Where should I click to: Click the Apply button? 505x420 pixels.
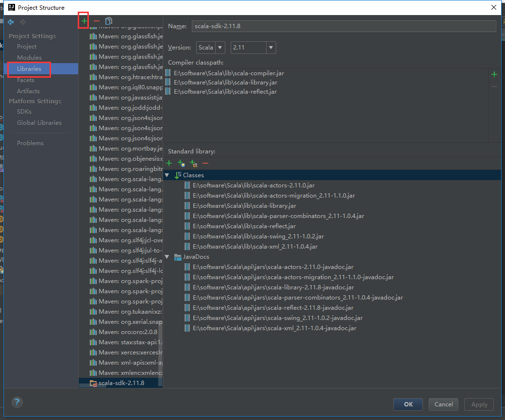click(479, 404)
